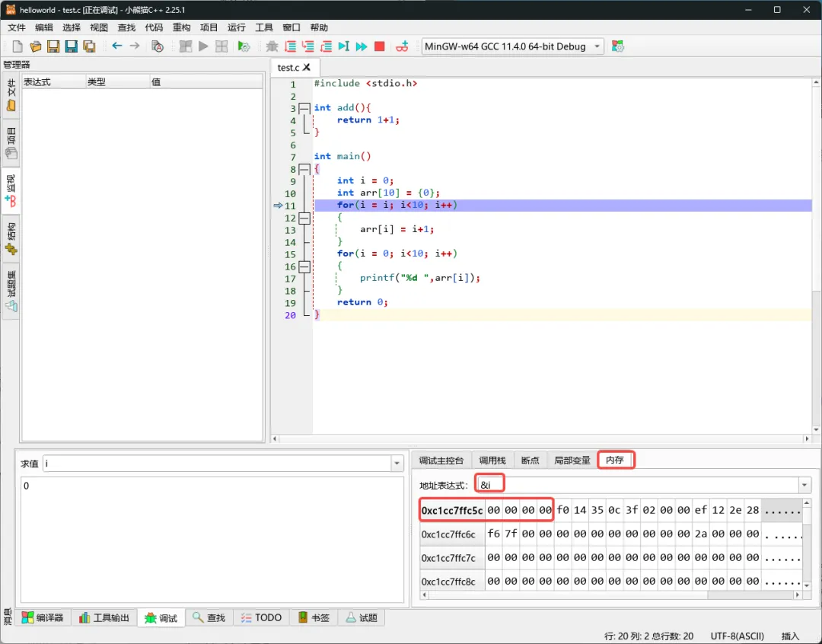822x644 pixels.
Task: Click the back navigation arrow icon
Action: pyautogui.click(x=116, y=46)
